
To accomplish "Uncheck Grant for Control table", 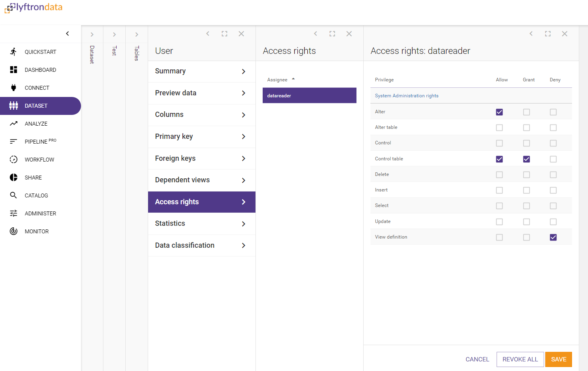I will 527,159.
